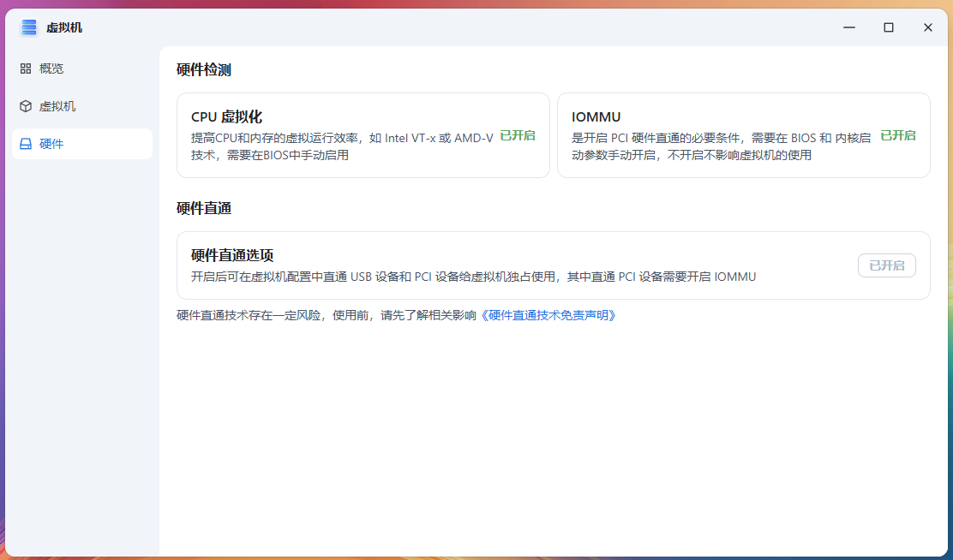Select the grid icon beside 概览
953x560 pixels.
pyautogui.click(x=26, y=68)
